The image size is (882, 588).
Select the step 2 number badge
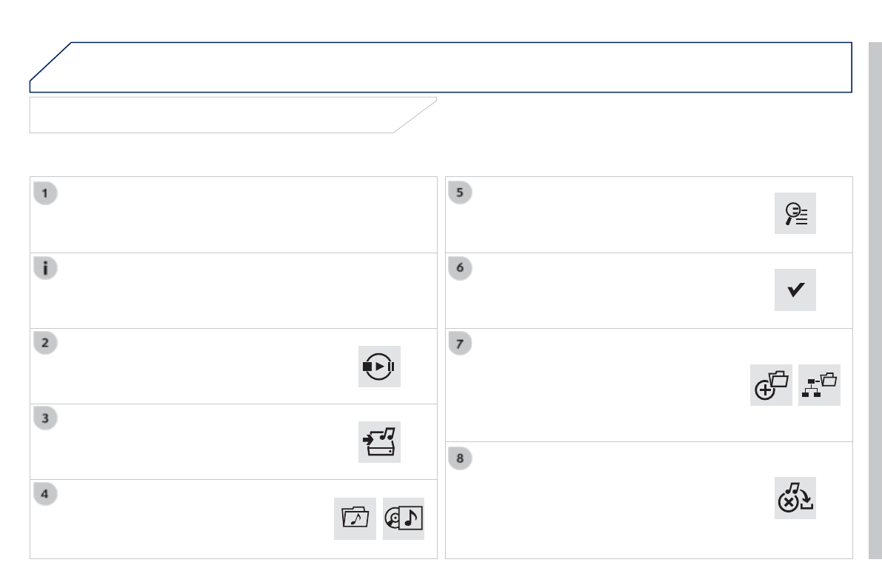(x=45, y=344)
